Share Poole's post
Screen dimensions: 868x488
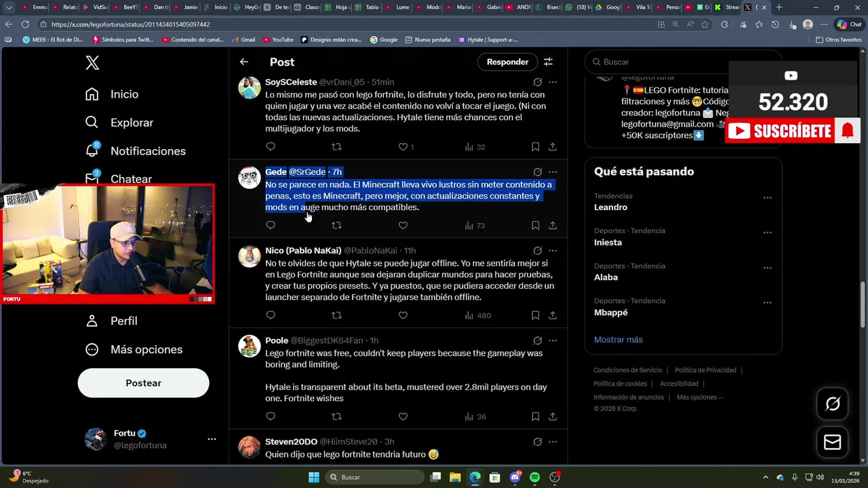coord(553,416)
